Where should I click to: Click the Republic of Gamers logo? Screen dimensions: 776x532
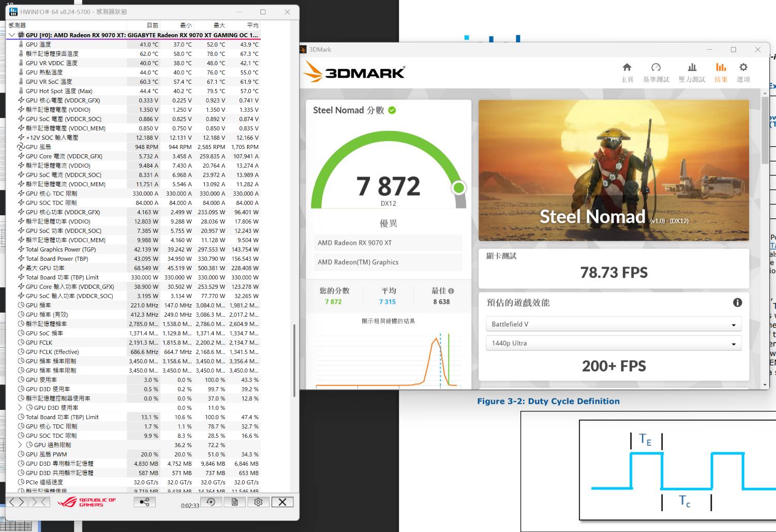click(86, 502)
